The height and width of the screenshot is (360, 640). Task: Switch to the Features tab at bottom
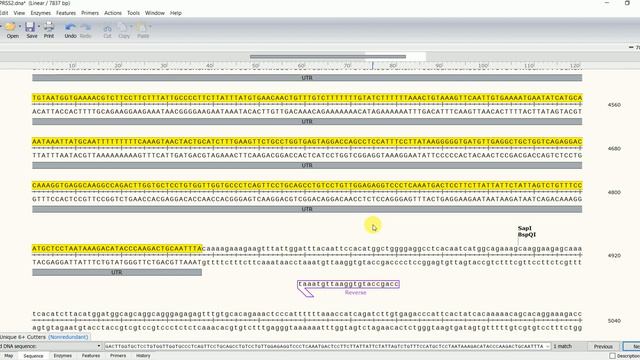tap(91, 356)
